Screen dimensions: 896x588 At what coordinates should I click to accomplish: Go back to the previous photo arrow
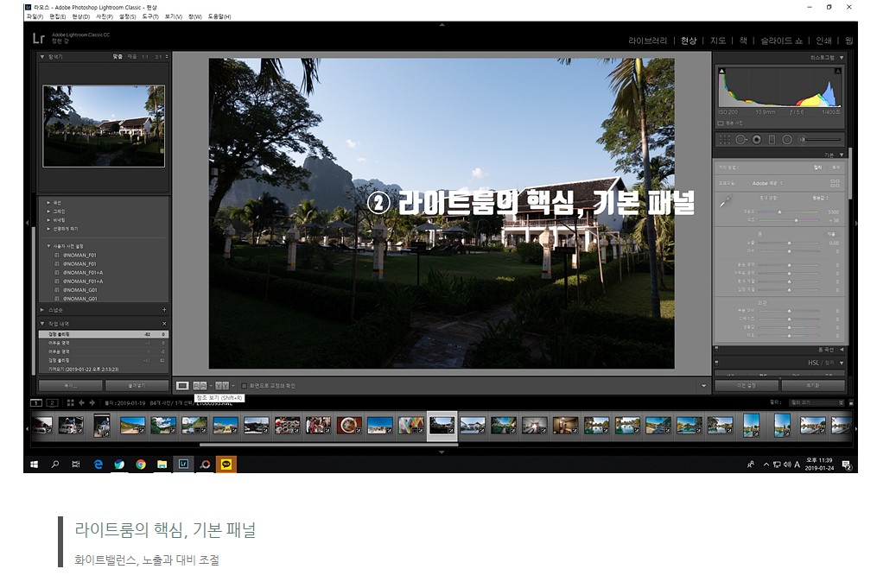[82, 403]
